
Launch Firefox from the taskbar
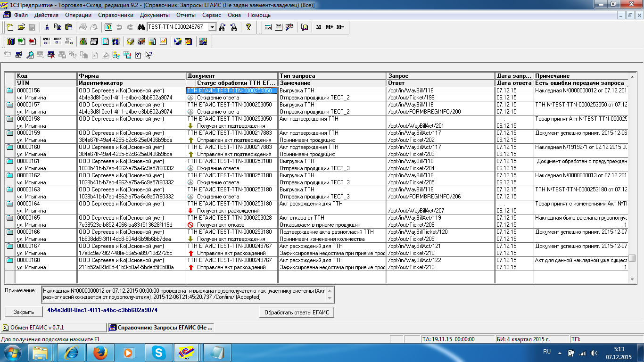point(100,352)
